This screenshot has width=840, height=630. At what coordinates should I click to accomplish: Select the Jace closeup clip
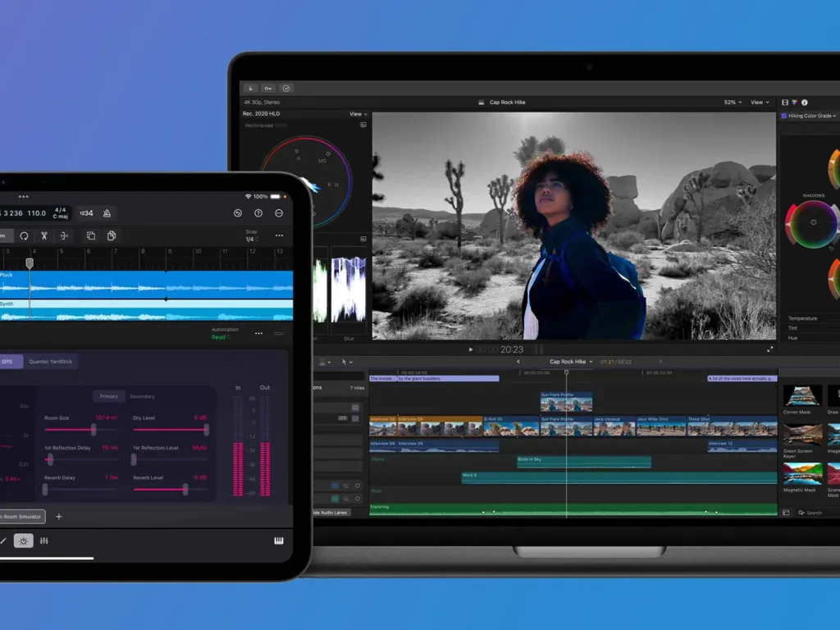pyautogui.click(x=614, y=426)
